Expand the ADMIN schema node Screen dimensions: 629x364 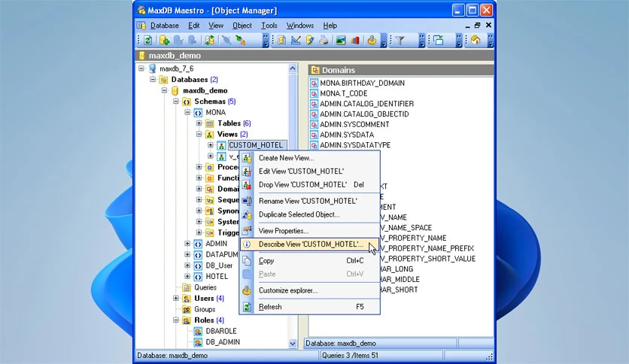coord(188,244)
